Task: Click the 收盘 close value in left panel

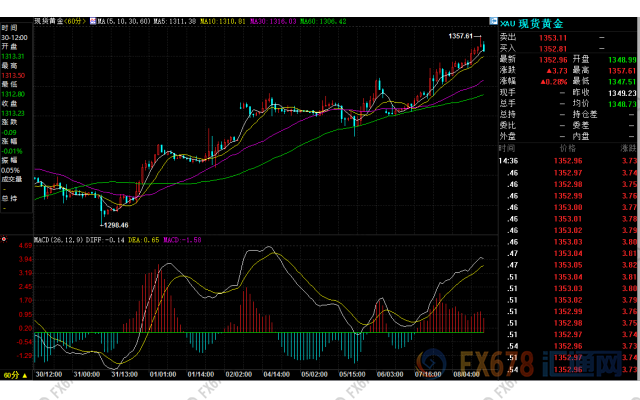Action: (15, 114)
